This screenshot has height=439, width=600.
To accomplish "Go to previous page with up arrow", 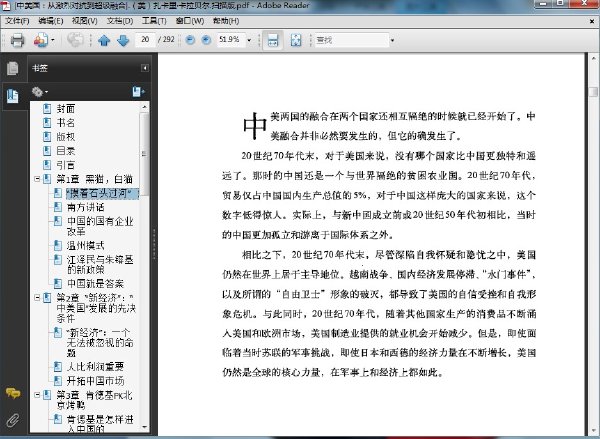I will [104, 40].
